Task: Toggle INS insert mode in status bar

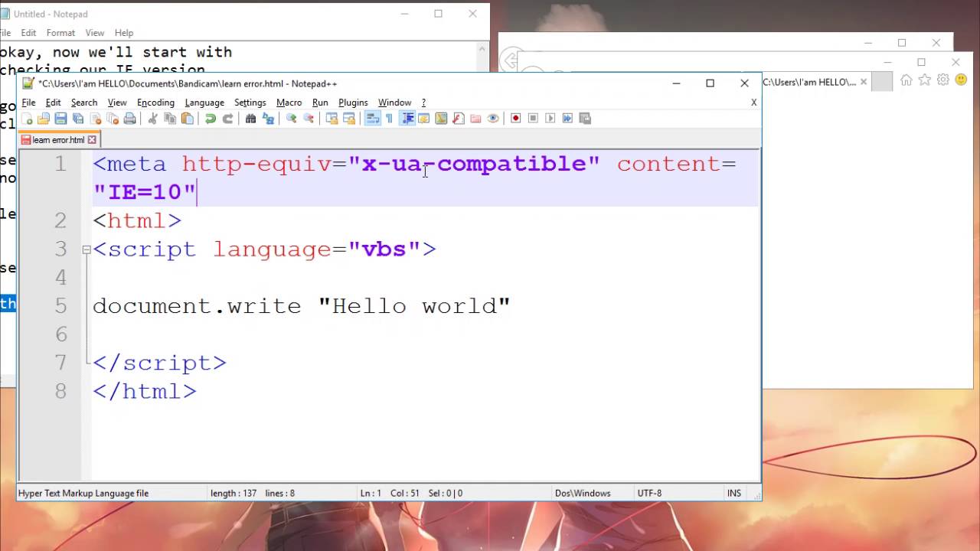Action: [x=734, y=493]
